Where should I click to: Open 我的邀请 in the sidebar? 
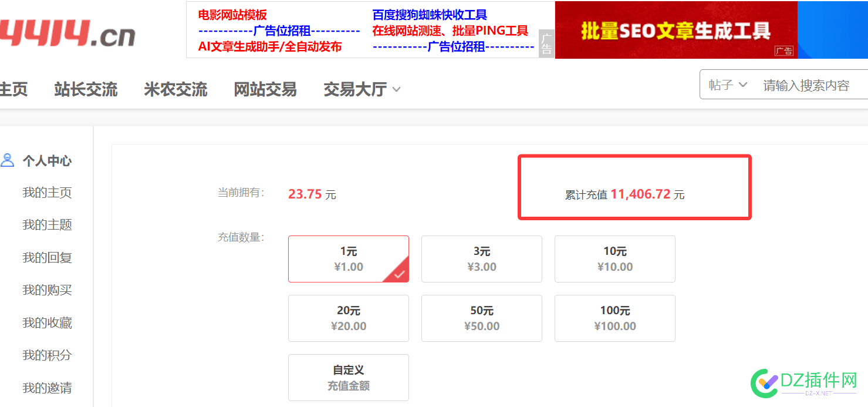pos(47,388)
